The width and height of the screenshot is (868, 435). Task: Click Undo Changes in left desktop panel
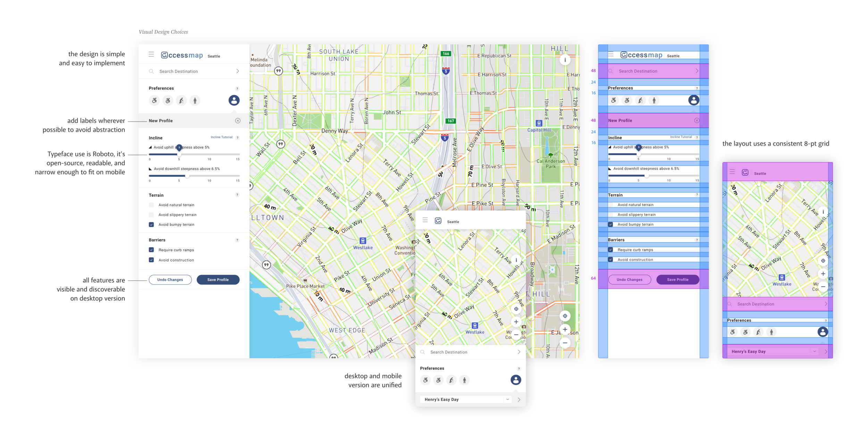click(x=170, y=280)
